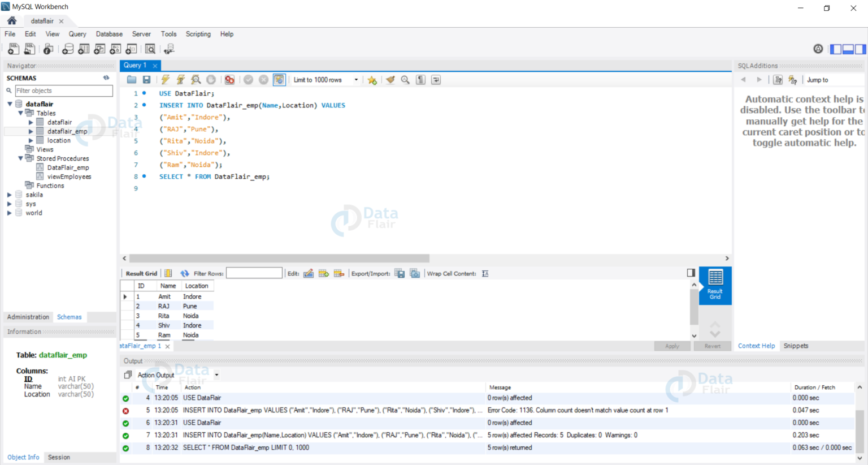Switch to the Administration tab
The image size is (868, 465).
tap(28, 317)
